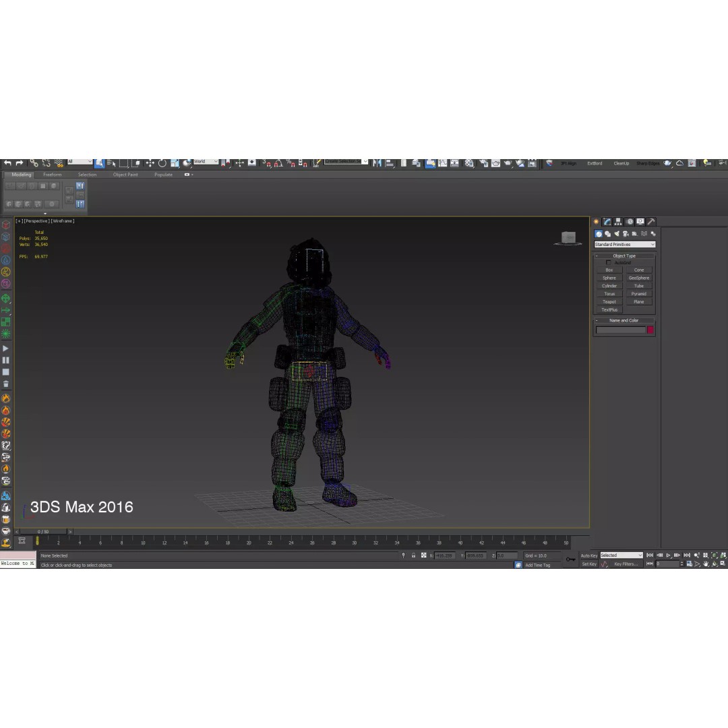Viewport: 728px width, 728px height.
Task: Open Render Setup teapot icon
Action: (x=483, y=163)
